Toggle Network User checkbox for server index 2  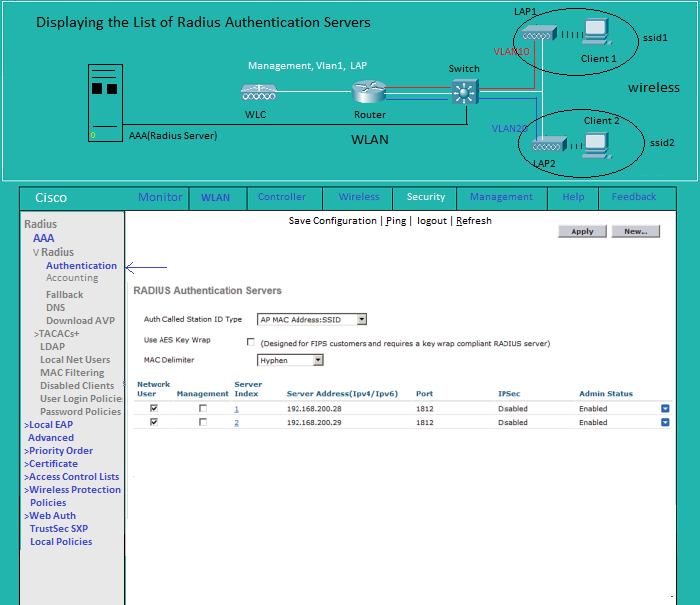tap(154, 422)
